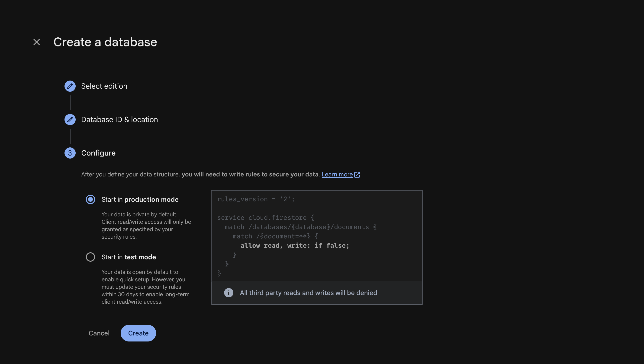Viewport: 644px width, 364px height.
Task: Click the step 3 Configure circle icon
Action: tap(70, 153)
